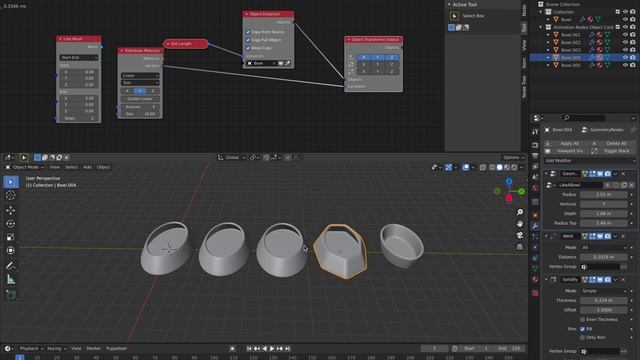Open the viewport View menu

(54, 167)
